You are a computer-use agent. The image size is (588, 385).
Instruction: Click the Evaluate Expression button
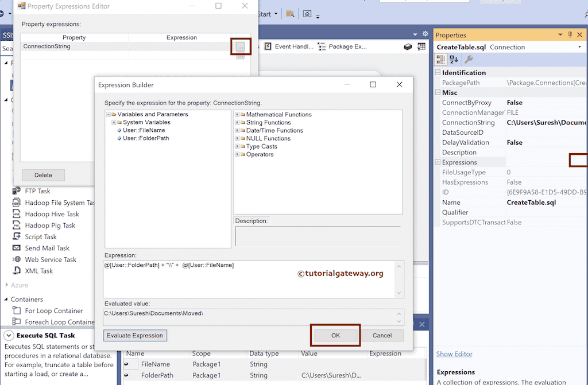point(135,335)
